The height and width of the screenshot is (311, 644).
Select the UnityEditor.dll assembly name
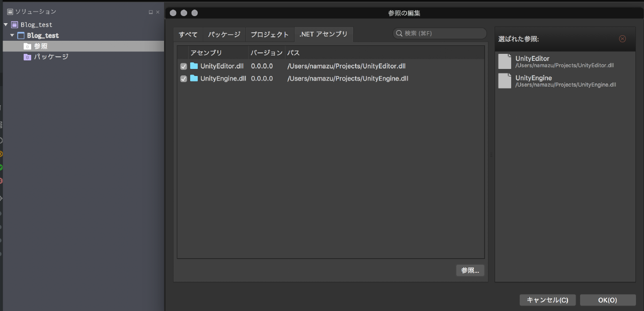click(x=222, y=66)
